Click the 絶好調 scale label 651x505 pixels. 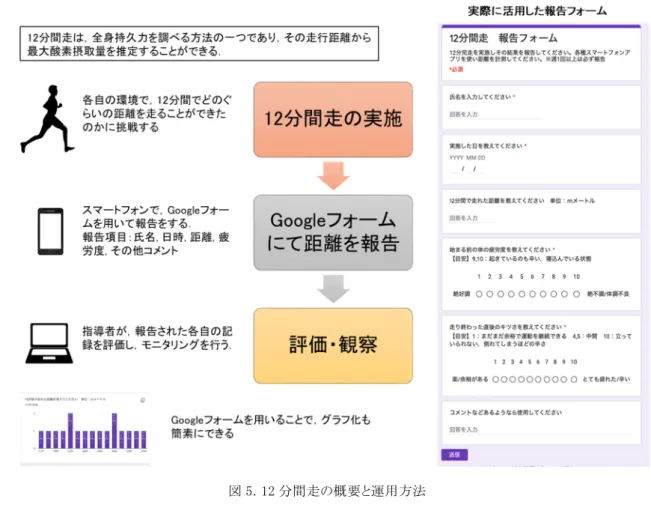coord(461,294)
